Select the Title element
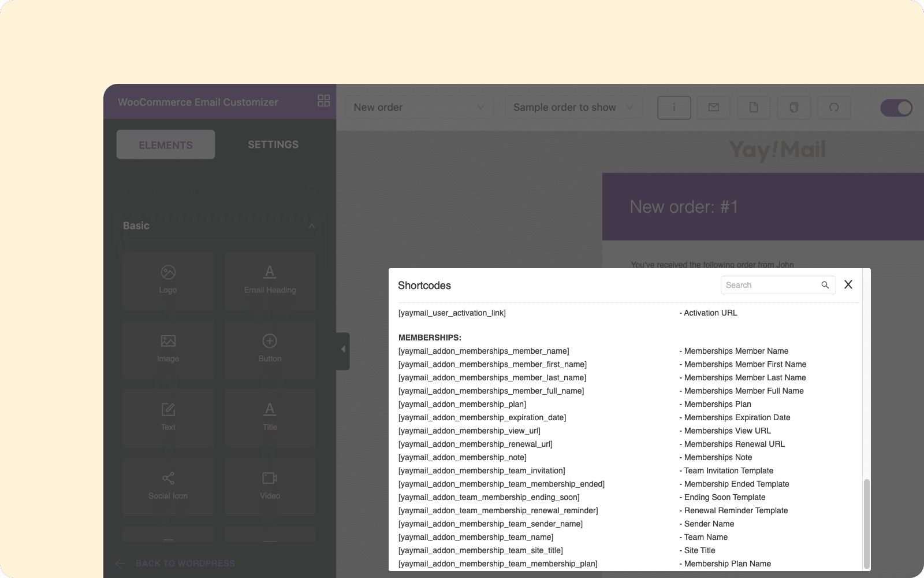924x578 pixels. [x=270, y=418]
